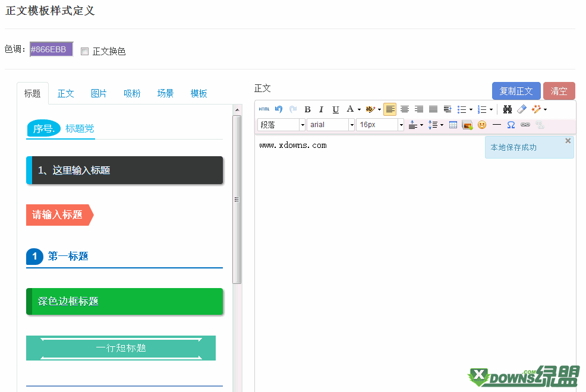The width and height of the screenshot is (586, 392).
Task: Insert a hyperlink with chain icon
Action: [525, 125]
